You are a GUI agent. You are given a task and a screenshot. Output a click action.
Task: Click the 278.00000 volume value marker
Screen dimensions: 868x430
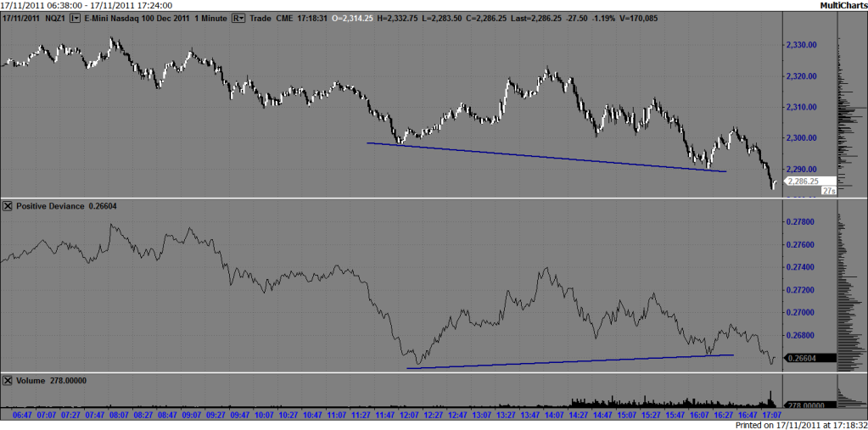804,405
